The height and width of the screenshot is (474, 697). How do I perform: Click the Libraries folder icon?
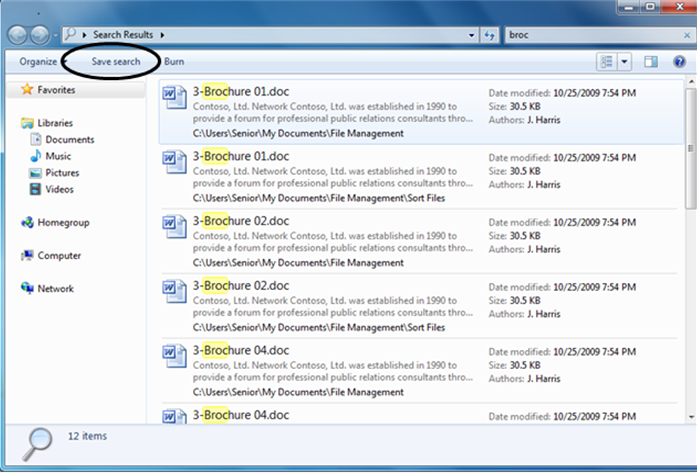[27, 123]
